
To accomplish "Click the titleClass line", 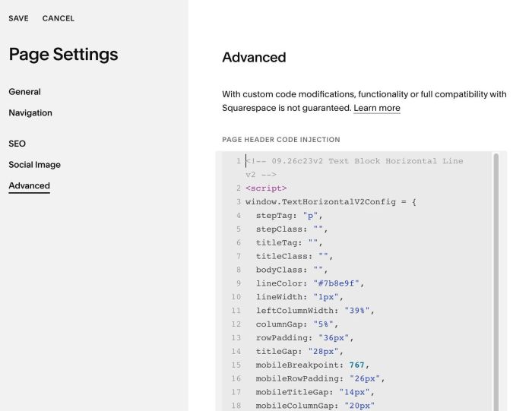I will point(295,256).
